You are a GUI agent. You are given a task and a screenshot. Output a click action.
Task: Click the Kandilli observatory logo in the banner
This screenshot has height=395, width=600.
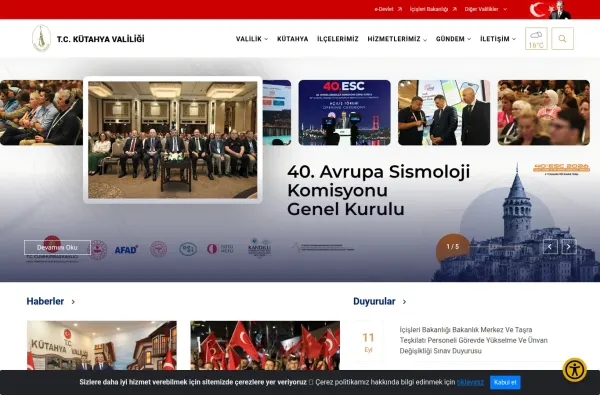tap(259, 247)
